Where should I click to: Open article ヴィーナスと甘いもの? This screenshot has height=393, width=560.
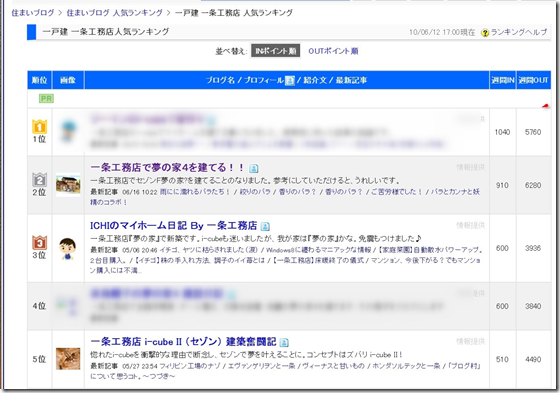click(334, 366)
